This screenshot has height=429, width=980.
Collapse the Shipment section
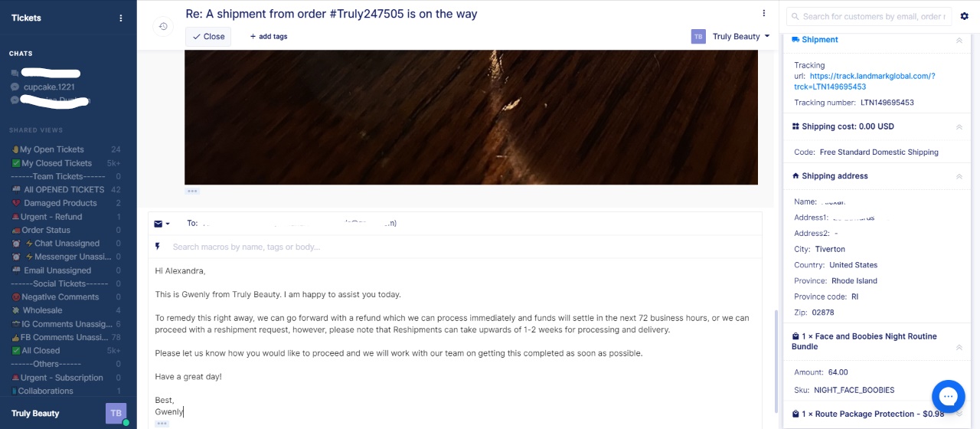[x=959, y=40]
